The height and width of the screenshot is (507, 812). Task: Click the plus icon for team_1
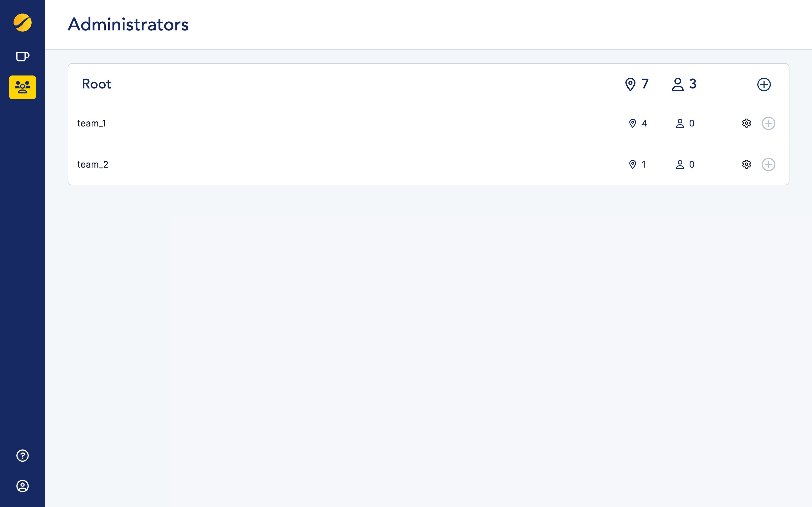tap(768, 123)
